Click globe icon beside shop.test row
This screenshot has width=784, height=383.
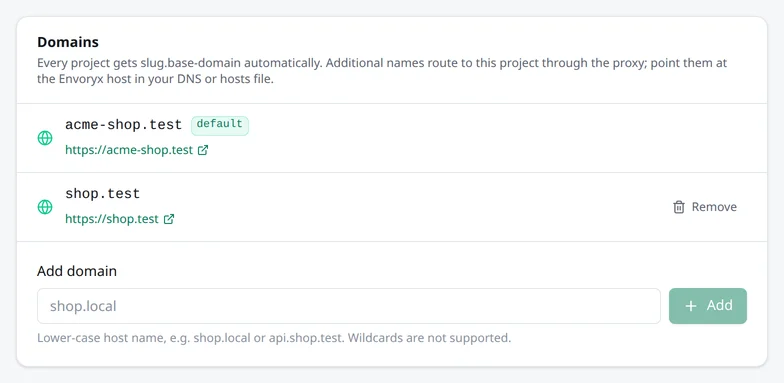tap(45, 207)
